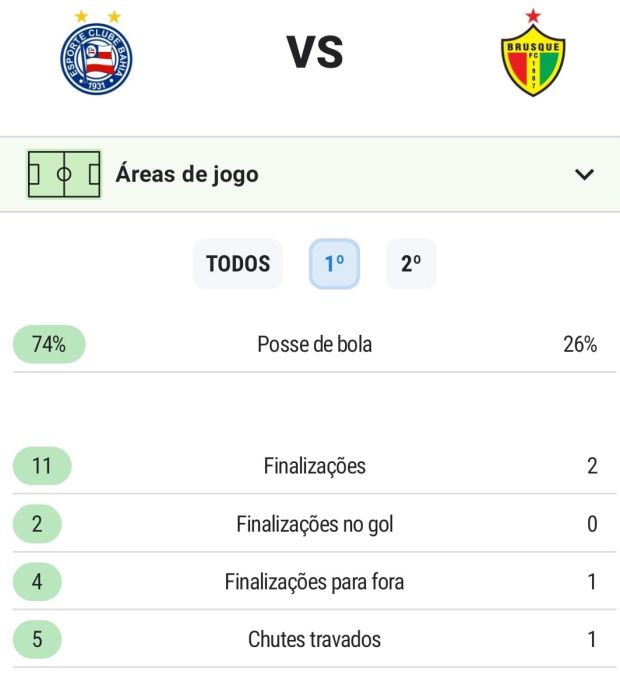Select the Finalizações stat row label
620x679 pixels.
pos(314,466)
